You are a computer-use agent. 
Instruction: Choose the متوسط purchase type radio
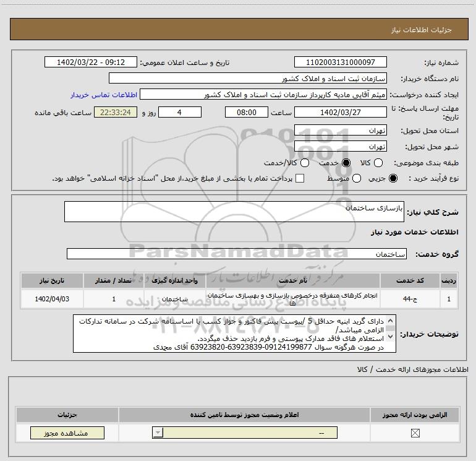click(x=357, y=178)
